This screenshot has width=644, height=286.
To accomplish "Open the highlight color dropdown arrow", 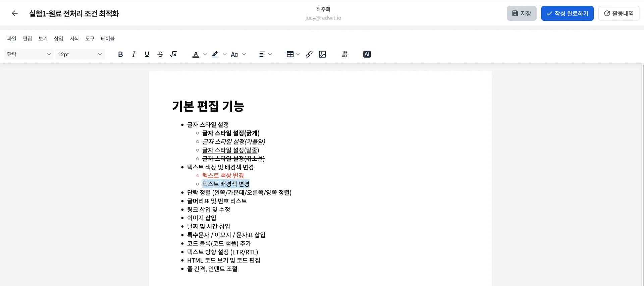I will pos(224,54).
